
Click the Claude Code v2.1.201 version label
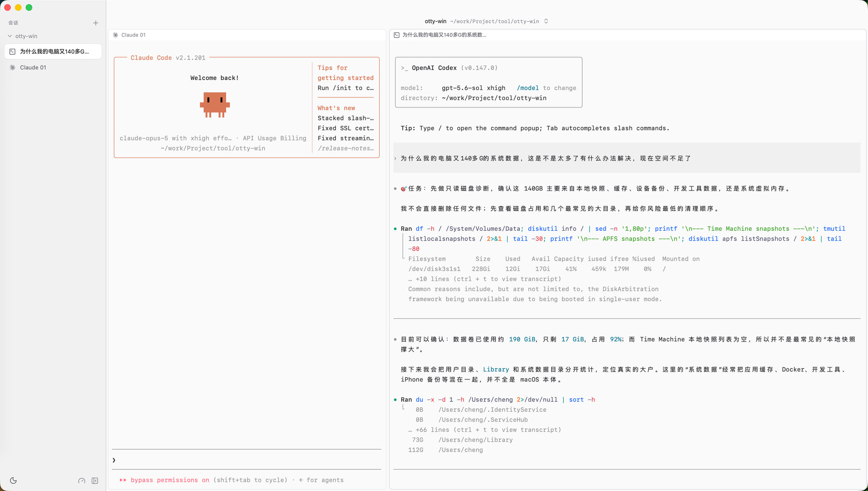tap(168, 58)
